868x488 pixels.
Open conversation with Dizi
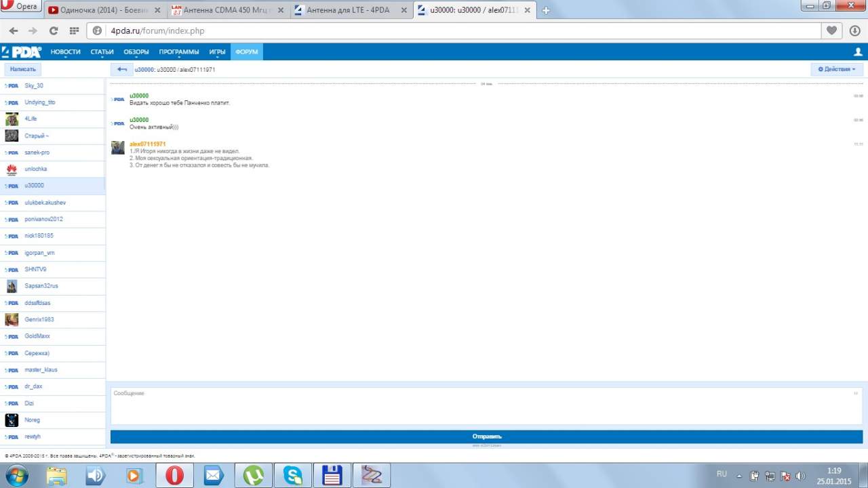[x=52, y=403]
